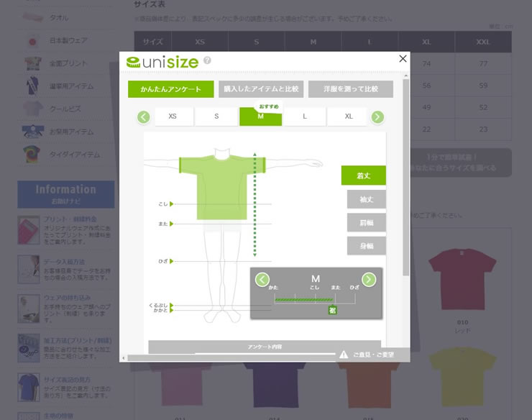Select the 身幅 measurement button
The image size is (532, 420).
click(366, 246)
